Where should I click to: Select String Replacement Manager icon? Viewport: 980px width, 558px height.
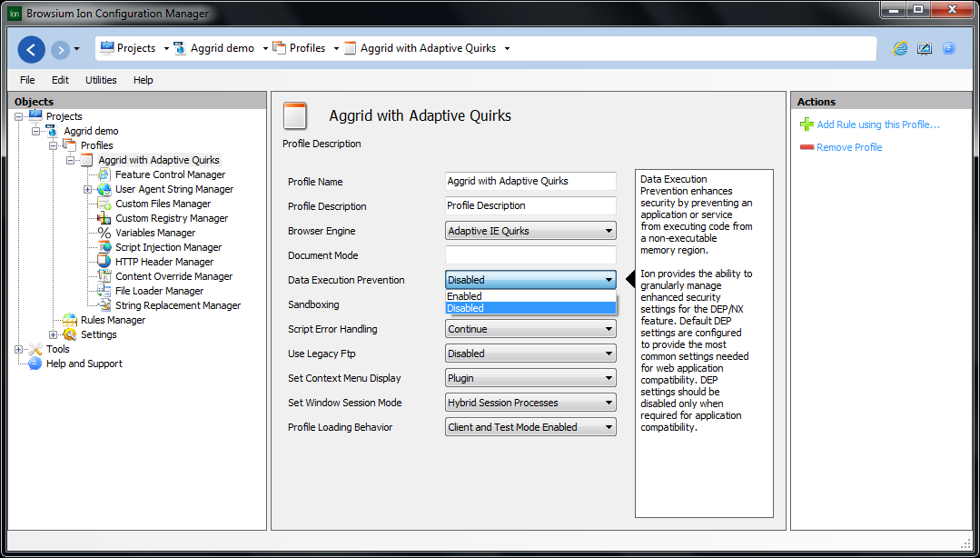click(104, 305)
